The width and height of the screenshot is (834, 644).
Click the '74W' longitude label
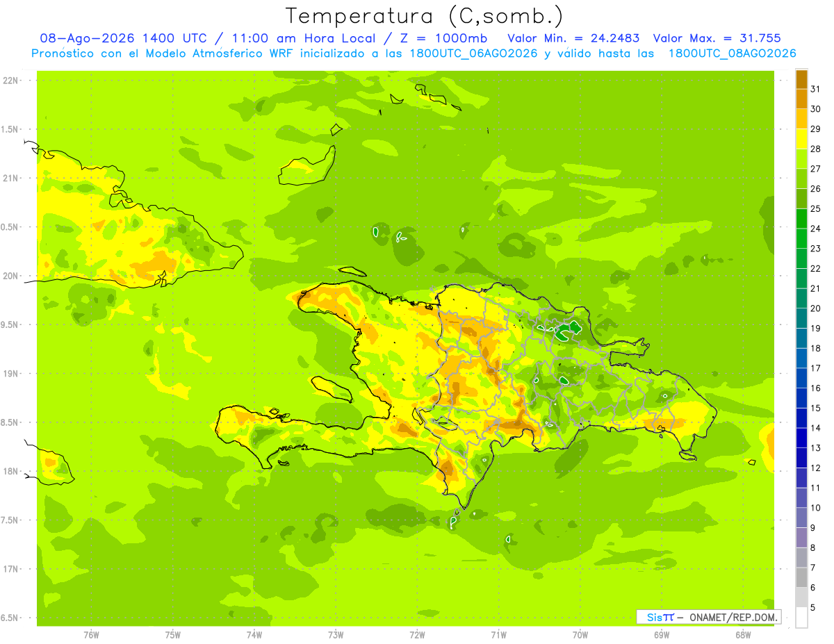point(254,635)
